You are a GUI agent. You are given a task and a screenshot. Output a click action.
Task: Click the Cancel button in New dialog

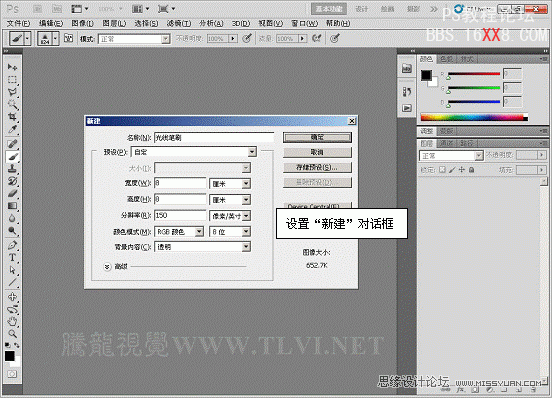(x=317, y=152)
